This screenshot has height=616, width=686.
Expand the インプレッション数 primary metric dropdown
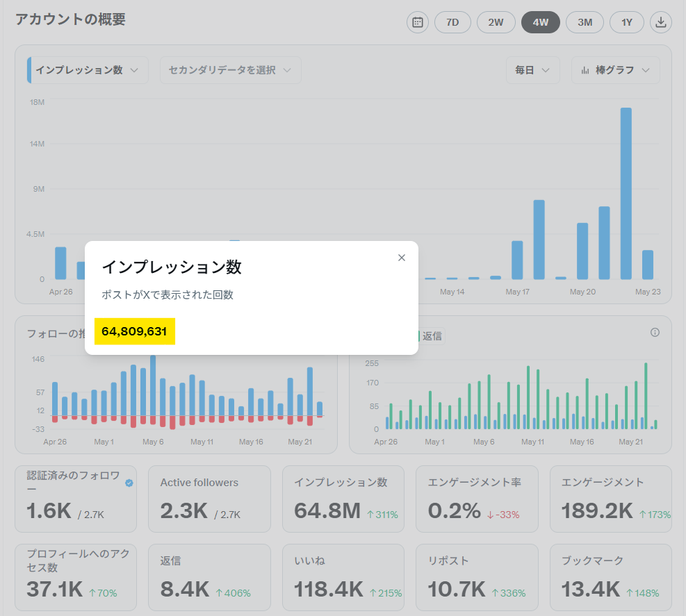point(88,70)
